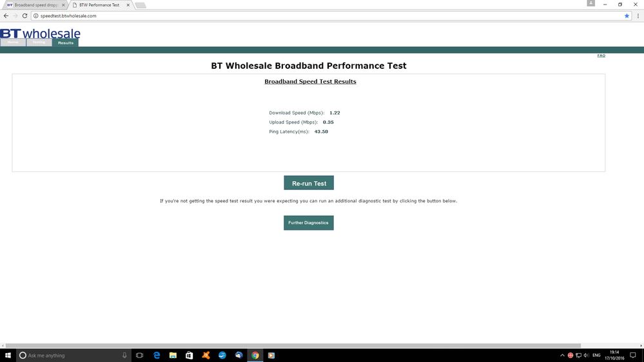Click the red circular tray icon

(x=570, y=356)
